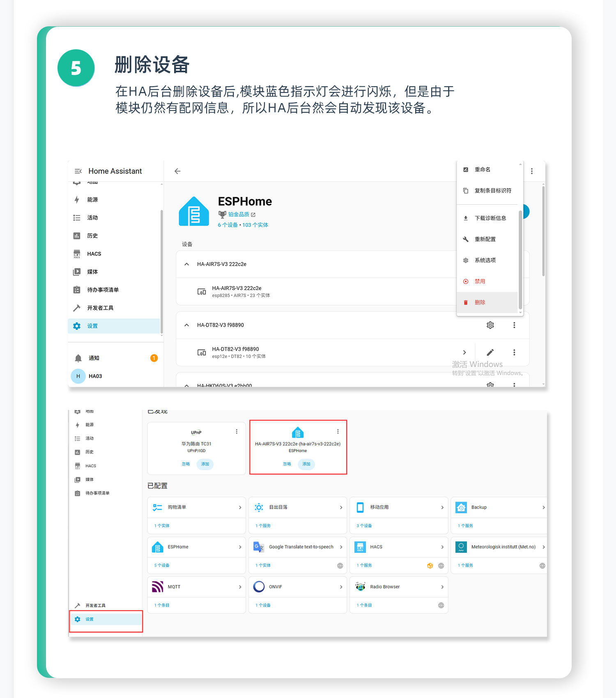The width and height of the screenshot is (616, 698).
Task: Open 能源 in the ESPHome page sidebar
Action: pyautogui.click(x=114, y=200)
